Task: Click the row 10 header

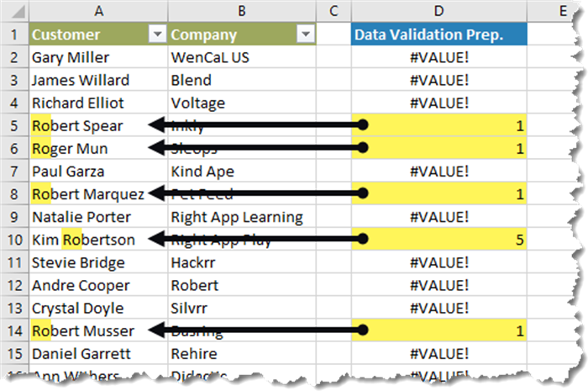Action: pos(14,240)
